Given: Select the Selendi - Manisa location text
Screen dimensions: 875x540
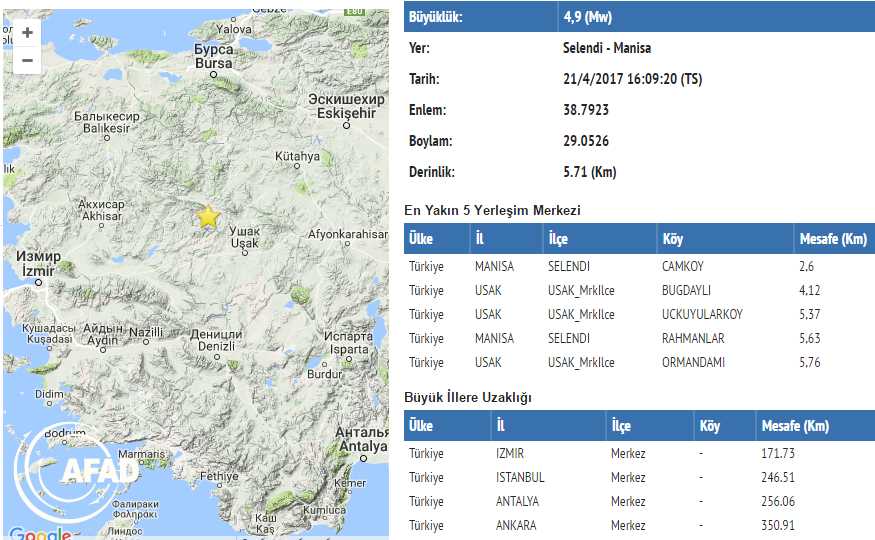Looking at the screenshot, I should 607,48.
